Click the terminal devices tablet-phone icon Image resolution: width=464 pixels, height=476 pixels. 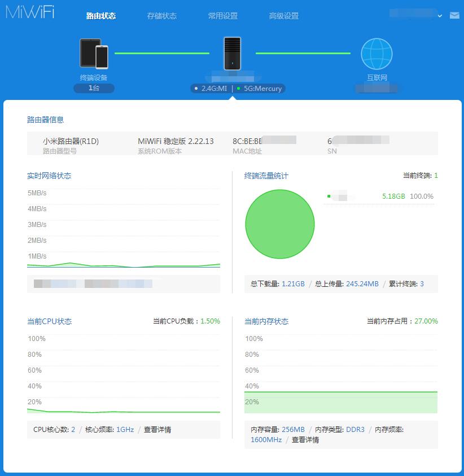point(94,54)
